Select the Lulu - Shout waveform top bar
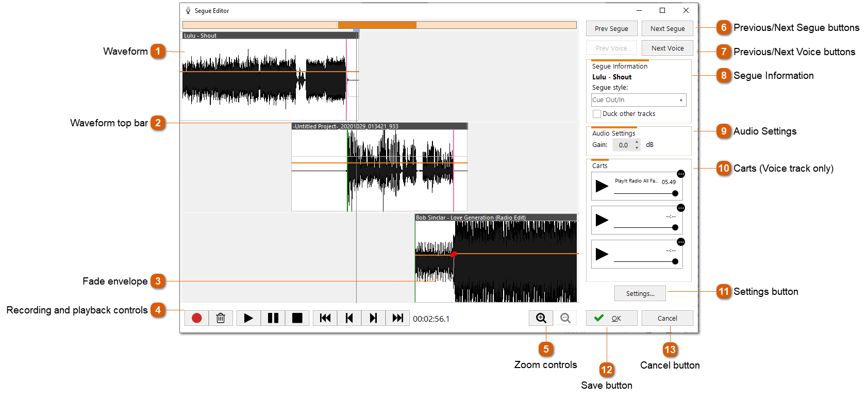This screenshot has height=399, width=868. point(271,36)
